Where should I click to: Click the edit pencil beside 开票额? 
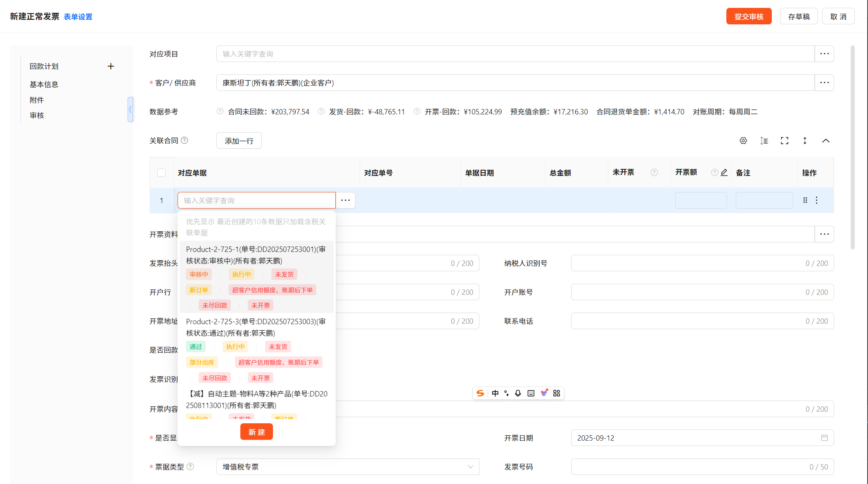coord(724,173)
